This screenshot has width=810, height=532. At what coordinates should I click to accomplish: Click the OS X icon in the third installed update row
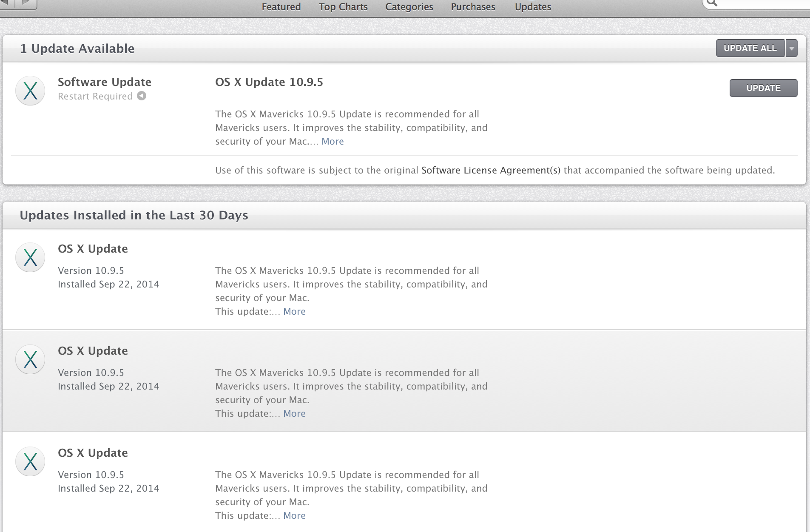coord(30,461)
